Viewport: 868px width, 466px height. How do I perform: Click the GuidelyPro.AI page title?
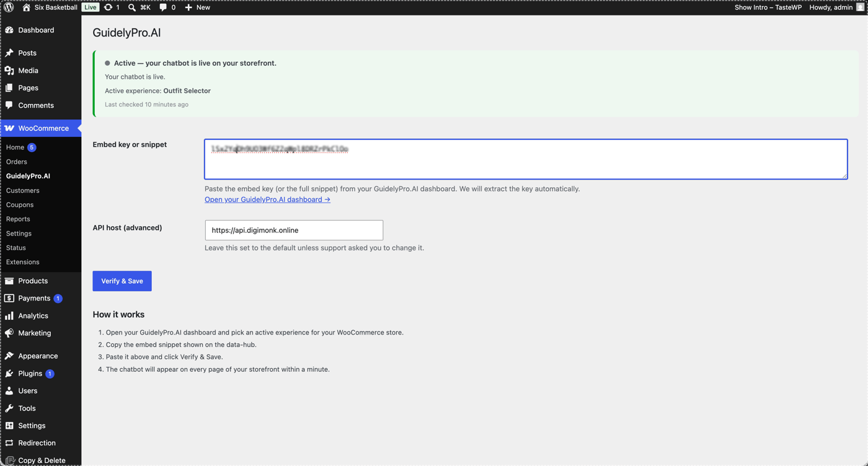pos(126,33)
